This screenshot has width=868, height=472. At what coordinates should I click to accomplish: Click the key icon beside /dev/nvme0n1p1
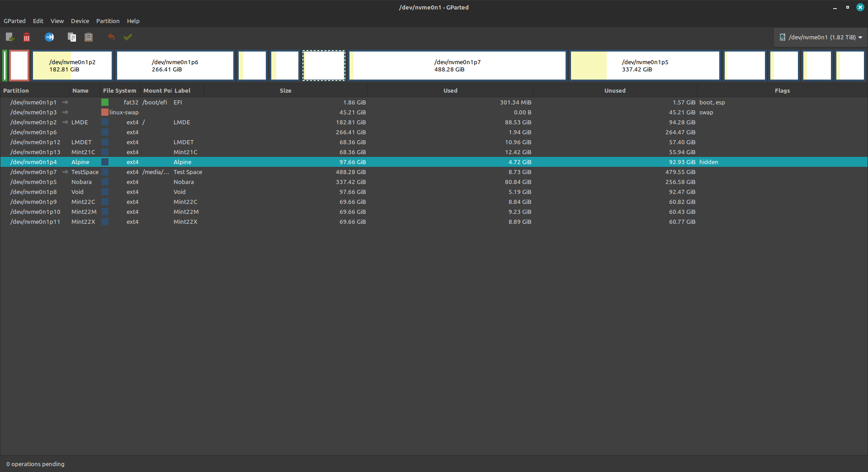(x=65, y=102)
